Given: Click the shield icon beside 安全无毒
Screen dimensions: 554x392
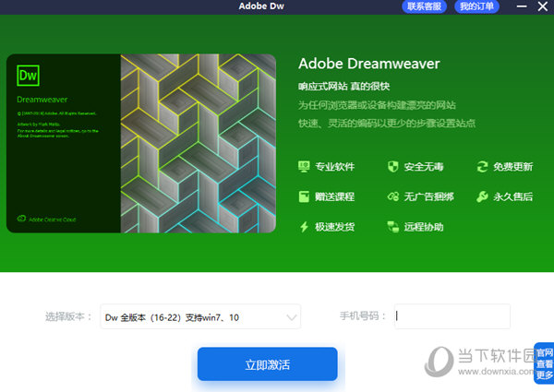Looking at the screenshot, I should tap(392, 167).
